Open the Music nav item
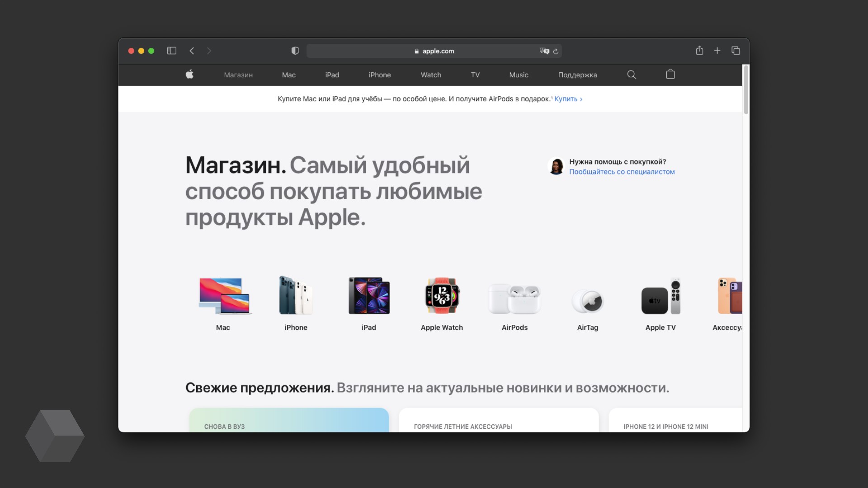868x488 pixels. [519, 75]
